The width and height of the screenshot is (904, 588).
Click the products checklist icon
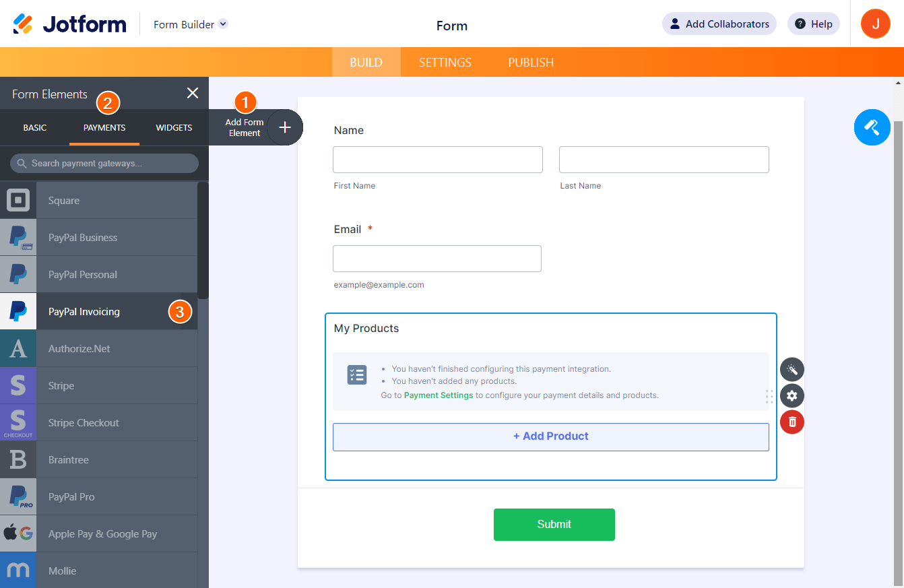click(357, 375)
